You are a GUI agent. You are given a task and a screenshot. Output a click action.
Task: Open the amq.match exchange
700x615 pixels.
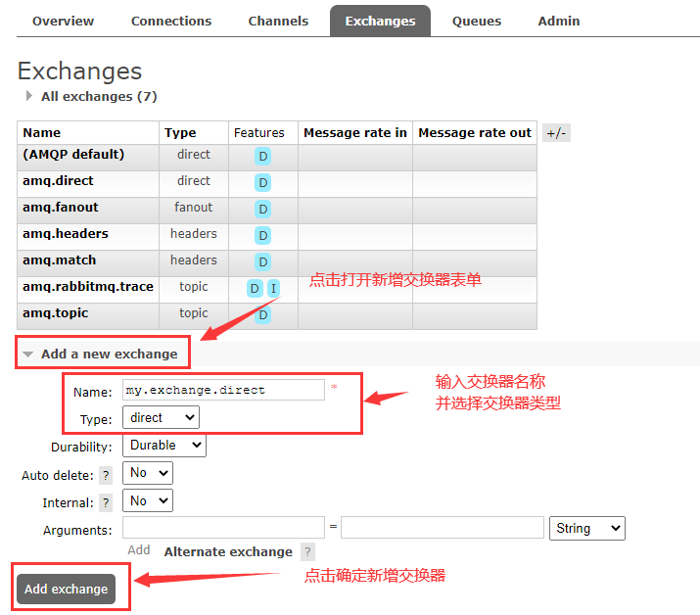(60, 260)
